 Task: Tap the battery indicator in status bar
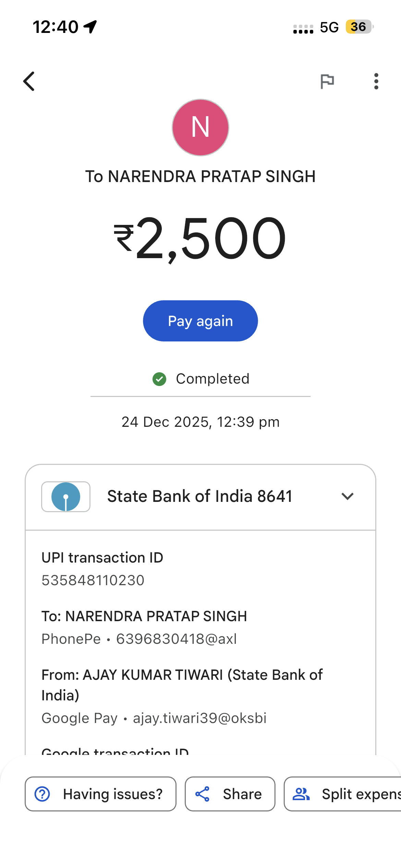359,27
